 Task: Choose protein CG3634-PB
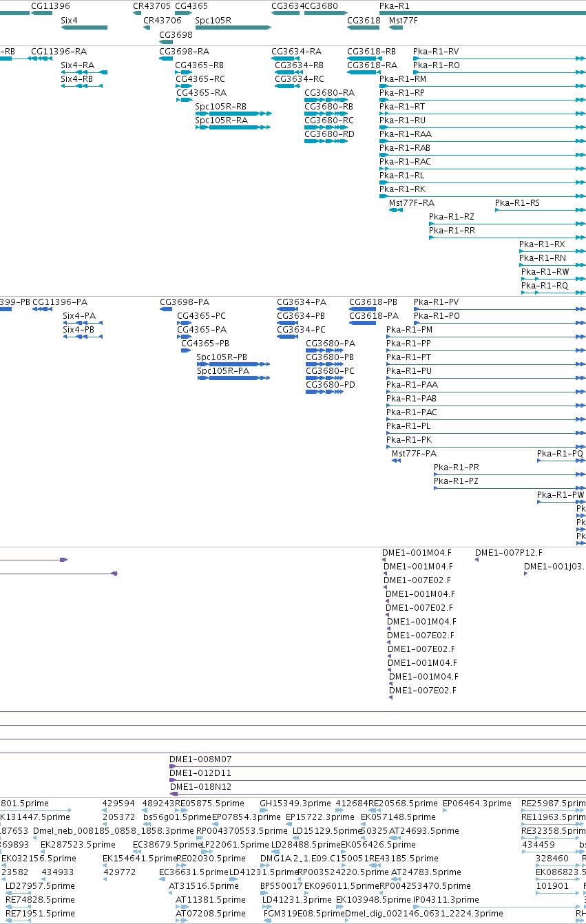point(301,316)
